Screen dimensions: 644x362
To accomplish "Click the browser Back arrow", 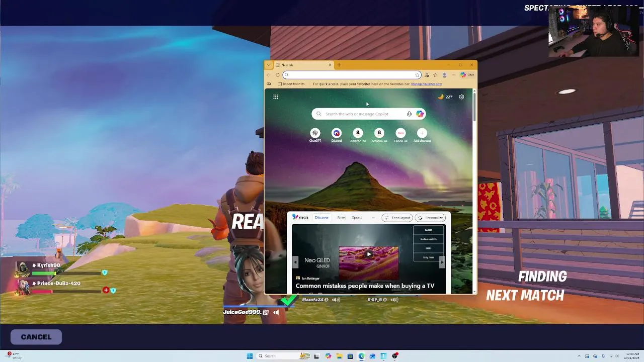I will click(x=269, y=75).
